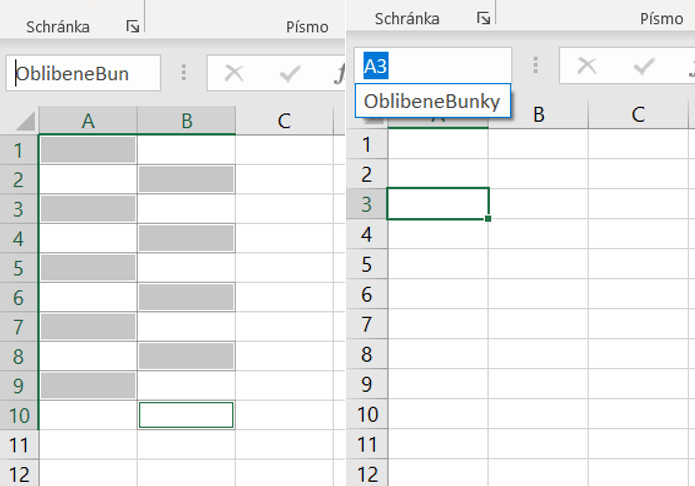Click vertical dots handle beside left Name Box

click(183, 73)
